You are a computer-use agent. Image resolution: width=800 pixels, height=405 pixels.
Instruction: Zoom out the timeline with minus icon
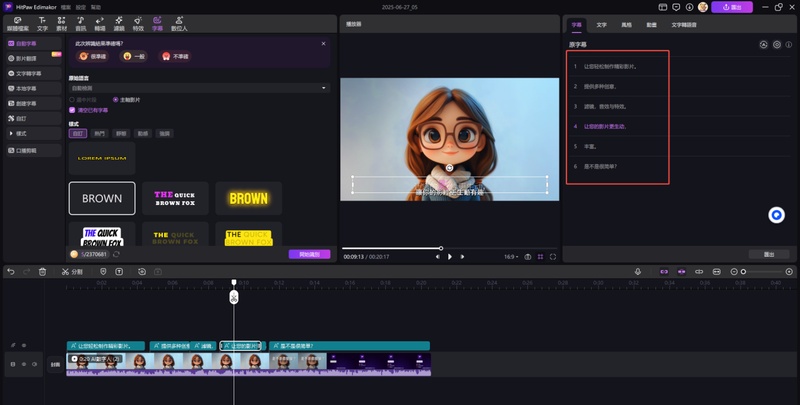734,272
